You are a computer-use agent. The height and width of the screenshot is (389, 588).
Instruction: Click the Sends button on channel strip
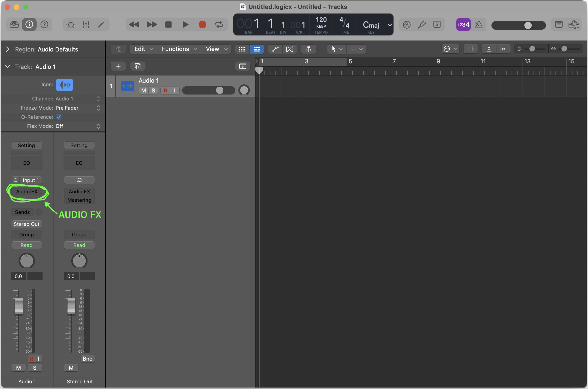22,212
